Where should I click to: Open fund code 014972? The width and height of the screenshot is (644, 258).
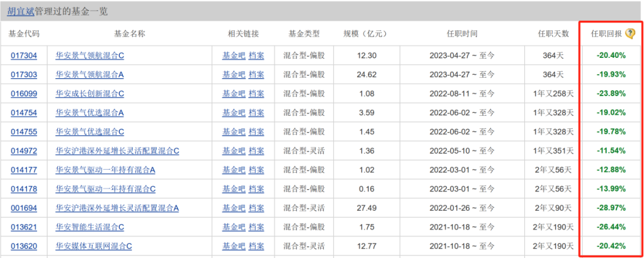24,151
